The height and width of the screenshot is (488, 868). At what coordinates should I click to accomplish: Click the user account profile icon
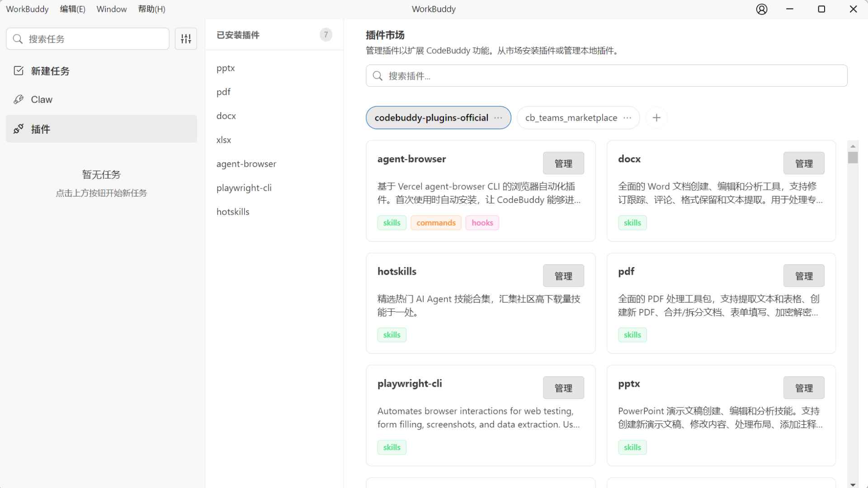point(762,9)
